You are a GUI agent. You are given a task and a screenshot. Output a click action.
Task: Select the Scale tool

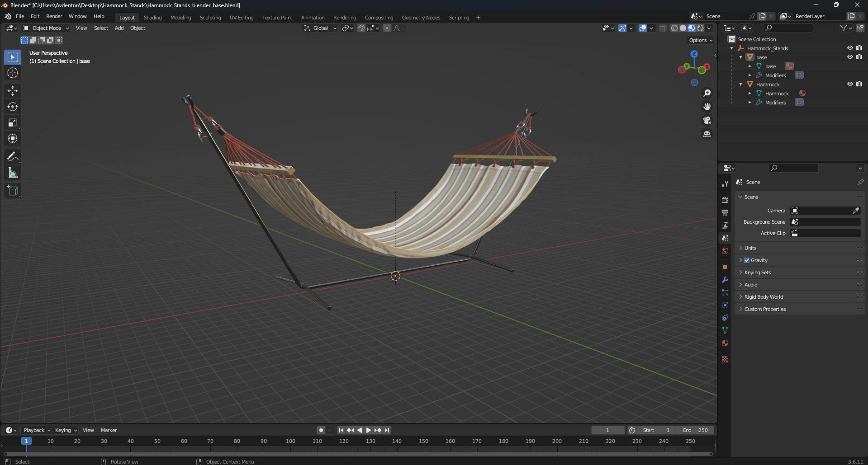tap(13, 122)
